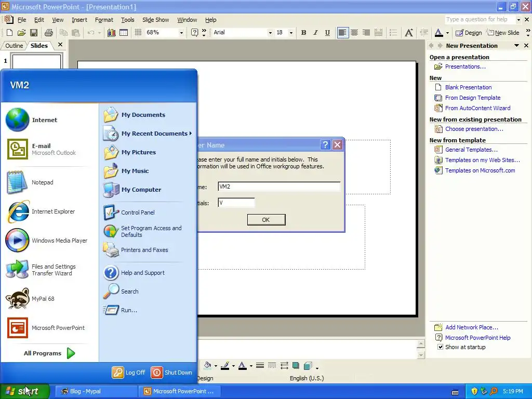Viewport: 532px width, 399px height.
Task: Expand All Programs list
Action: [x=49, y=353]
